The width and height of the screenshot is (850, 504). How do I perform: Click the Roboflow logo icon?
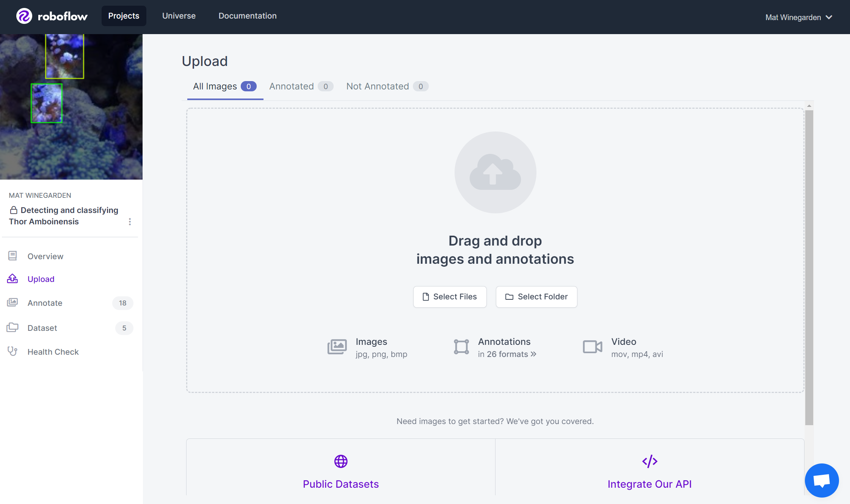point(24,16)
